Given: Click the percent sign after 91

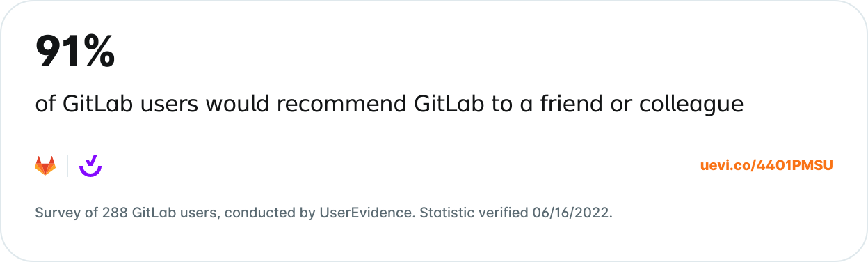Looking at the screenshot, I should tap(97, 51).
